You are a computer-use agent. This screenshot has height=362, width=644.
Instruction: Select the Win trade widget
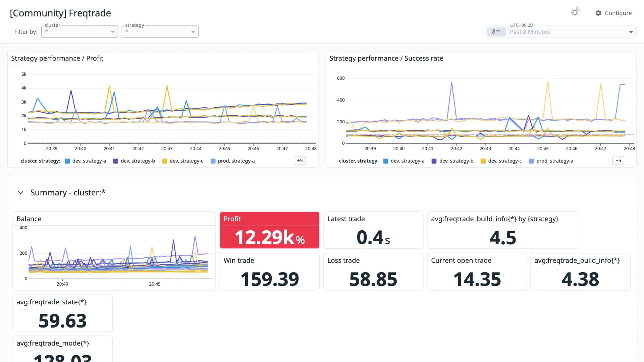(x=270, y=271)
